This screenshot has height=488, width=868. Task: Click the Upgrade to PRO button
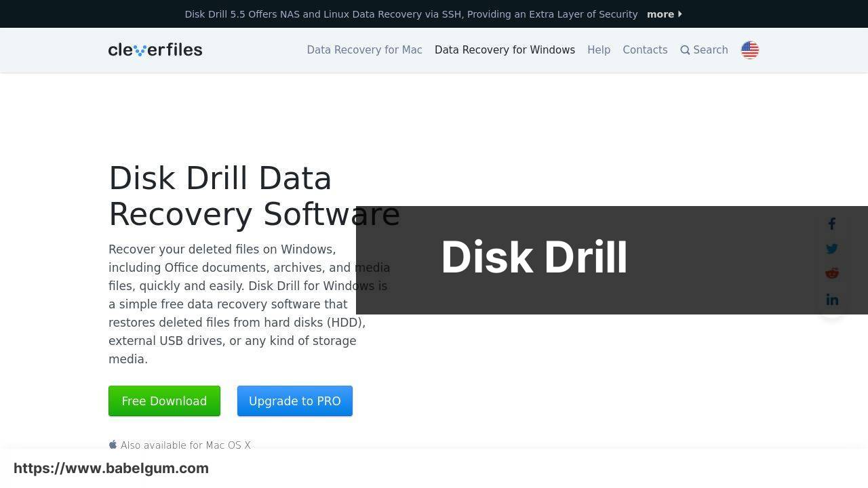click(295, 401)
